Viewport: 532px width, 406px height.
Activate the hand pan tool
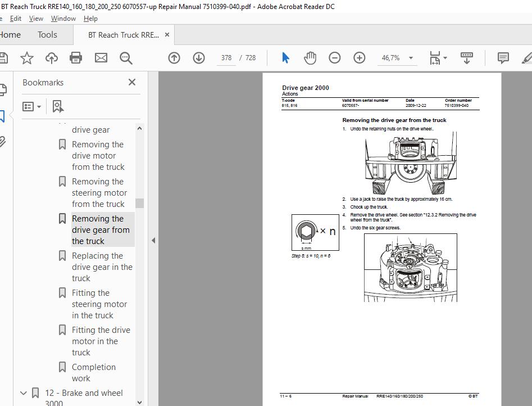point(310,58)
